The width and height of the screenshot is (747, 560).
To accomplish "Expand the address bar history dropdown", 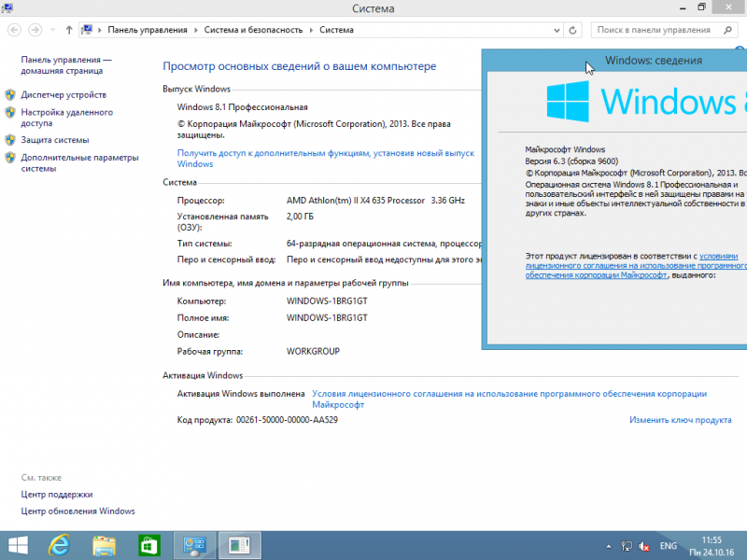I will click(x=557, y=30).
